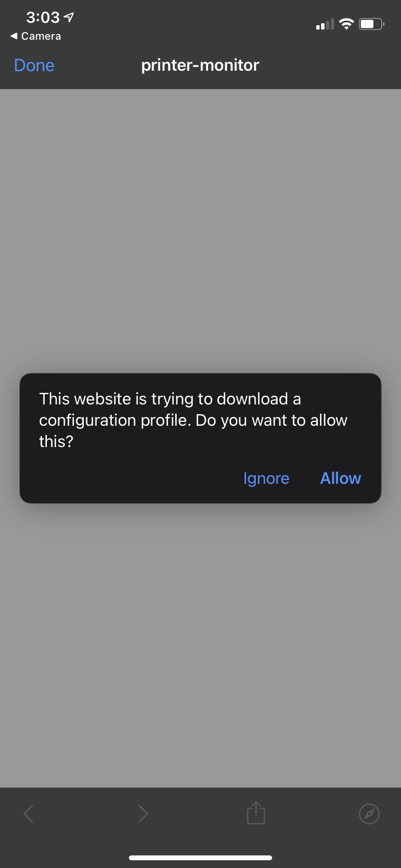
Task: Tap Done to close the web view
Action: [34, 65]
